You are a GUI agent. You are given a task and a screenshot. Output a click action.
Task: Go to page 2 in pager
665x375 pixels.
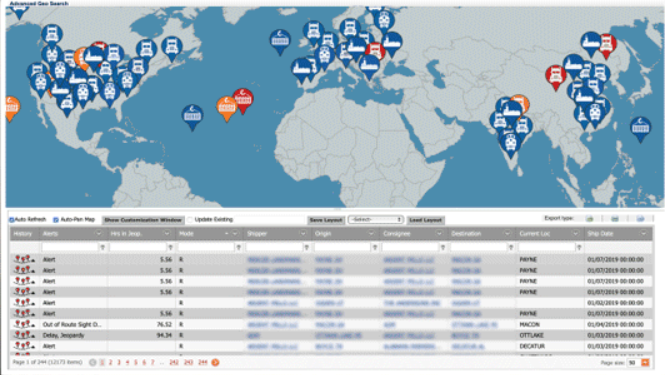110,362
